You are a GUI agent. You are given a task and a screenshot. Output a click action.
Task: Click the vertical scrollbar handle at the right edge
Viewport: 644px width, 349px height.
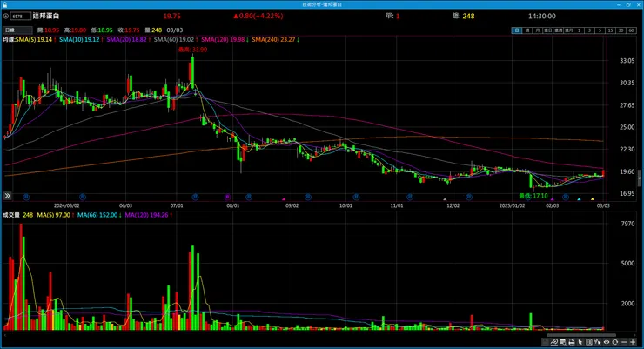click(639, 178)
